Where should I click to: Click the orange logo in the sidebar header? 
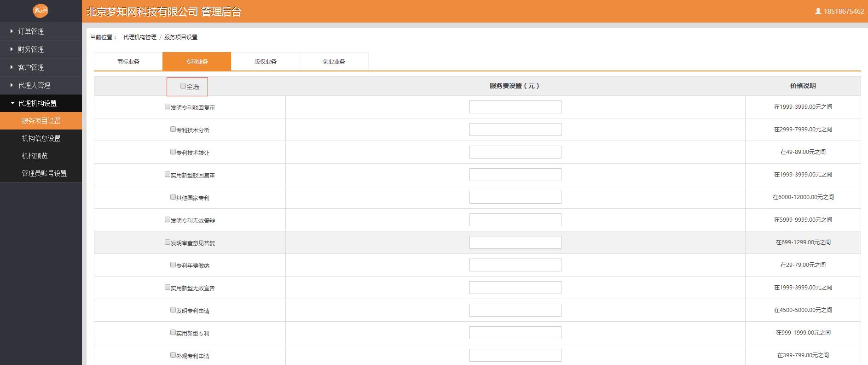click(41, 11)
